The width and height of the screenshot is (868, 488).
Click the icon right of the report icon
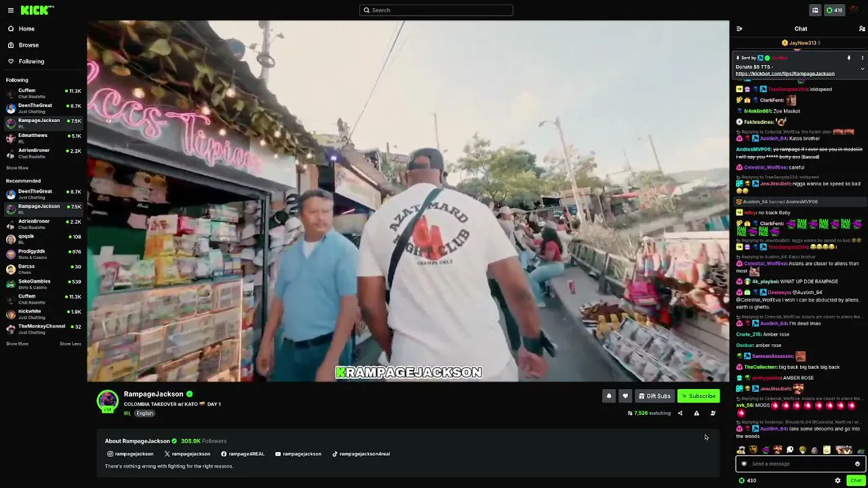713,413
